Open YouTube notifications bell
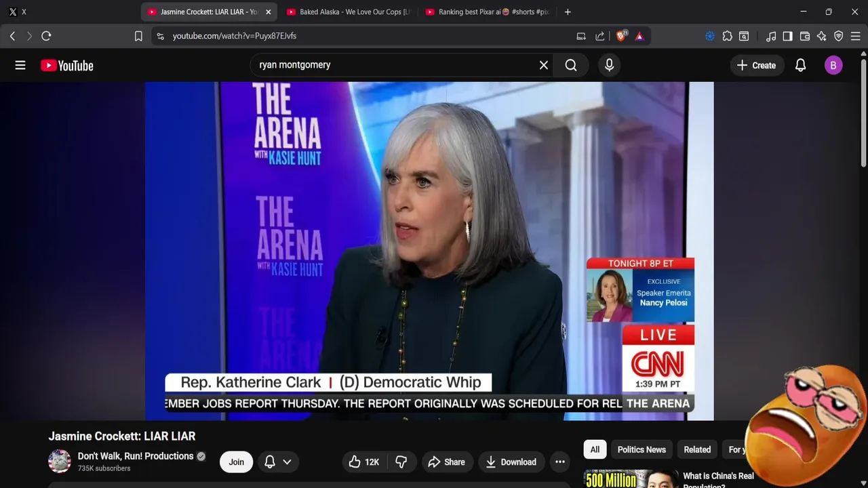 coord(801,65)
